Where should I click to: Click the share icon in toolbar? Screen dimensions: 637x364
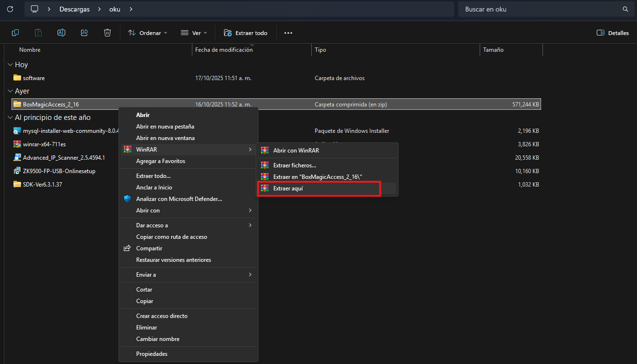[x=84, y=33]
